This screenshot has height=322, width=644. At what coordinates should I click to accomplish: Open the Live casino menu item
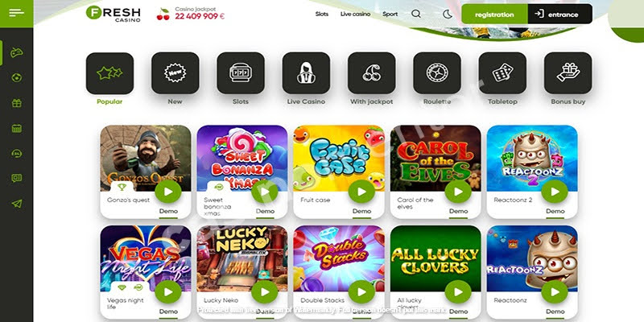(x=355, y=14)
